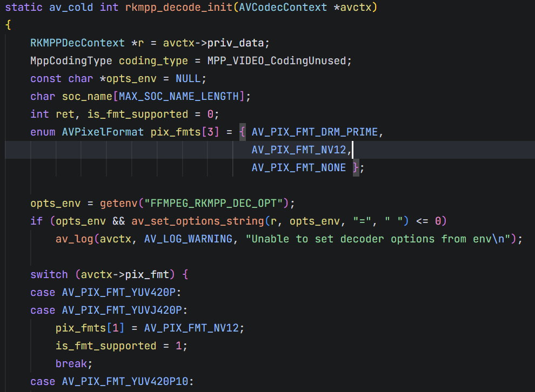Click soc_name array variable

(x=87, y=97)
